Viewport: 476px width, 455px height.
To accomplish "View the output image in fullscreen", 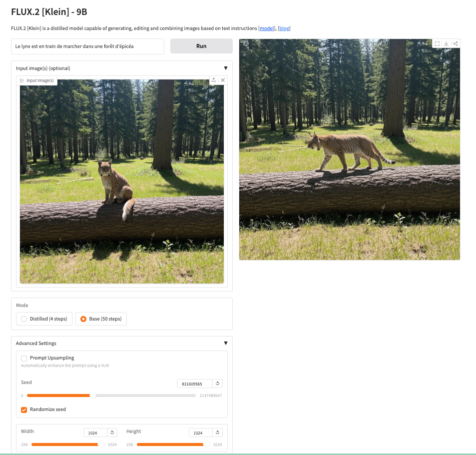I will coord(437,44).
